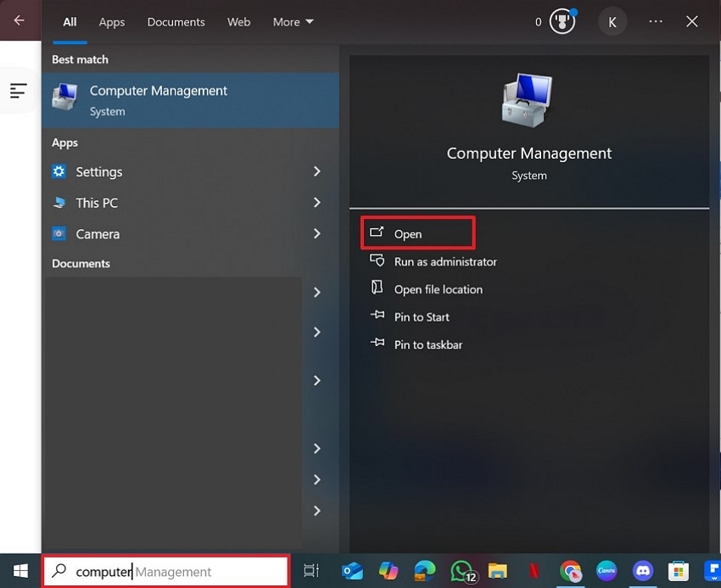The height and width of the screenshot is (588, 721).
Task: Click the menu lines icon in left window
Action: point(19,91)
